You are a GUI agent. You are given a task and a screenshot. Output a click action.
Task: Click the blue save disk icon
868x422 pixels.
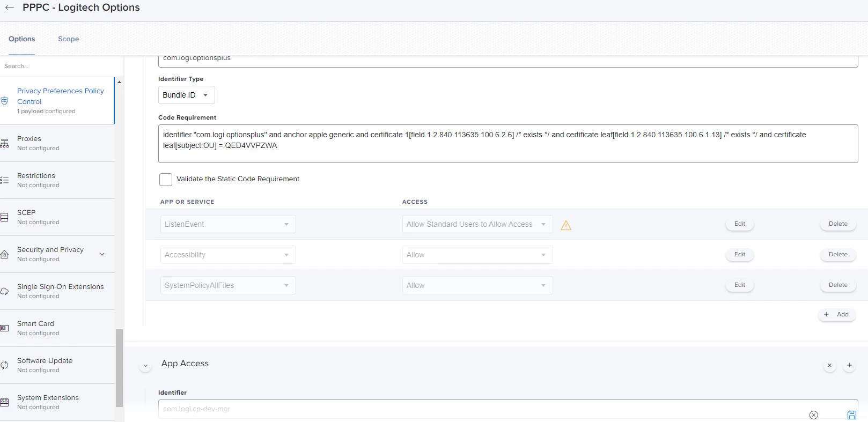pos(852,415)
